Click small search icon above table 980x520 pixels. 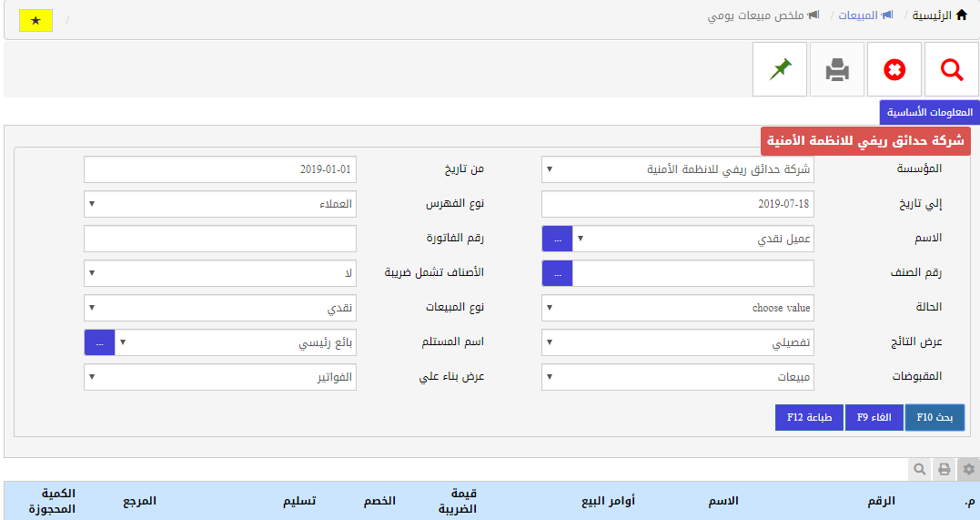(x=920, y=469)
